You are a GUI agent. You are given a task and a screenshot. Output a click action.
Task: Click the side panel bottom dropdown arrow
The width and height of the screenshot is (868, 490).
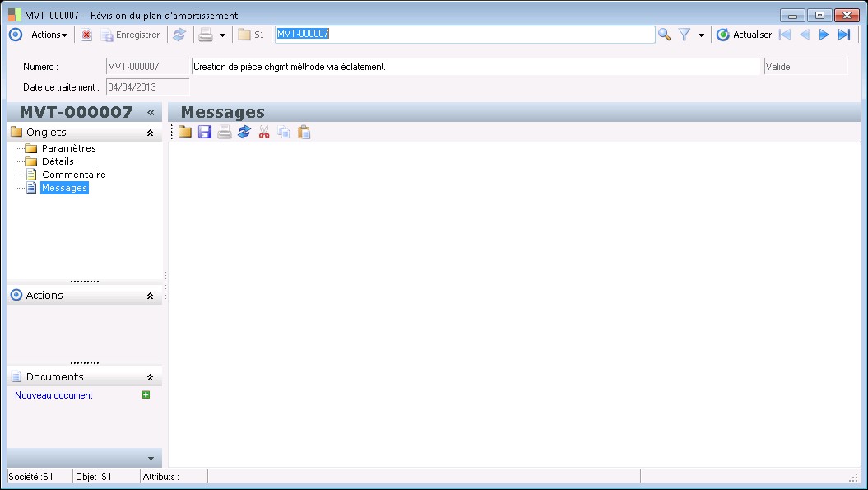151,459
